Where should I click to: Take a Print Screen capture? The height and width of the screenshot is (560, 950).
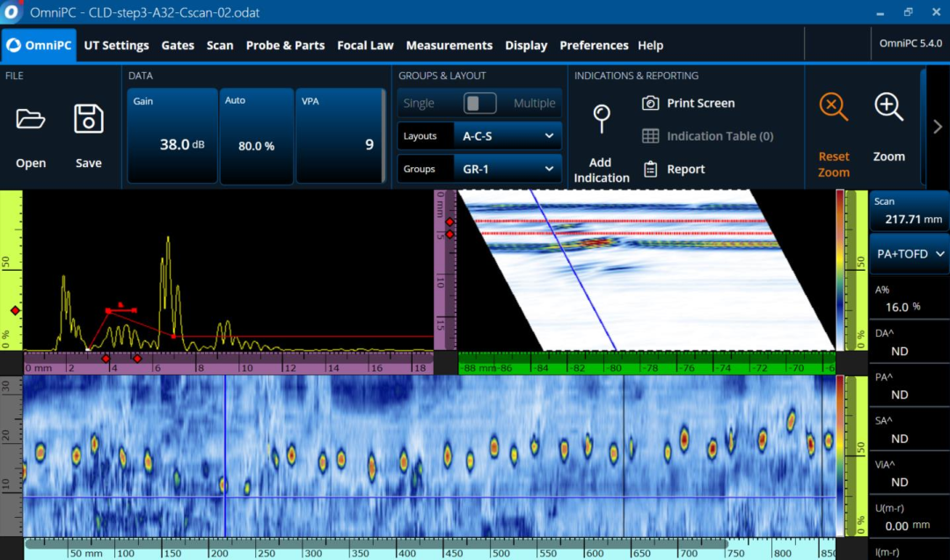[x=688, y=103]
